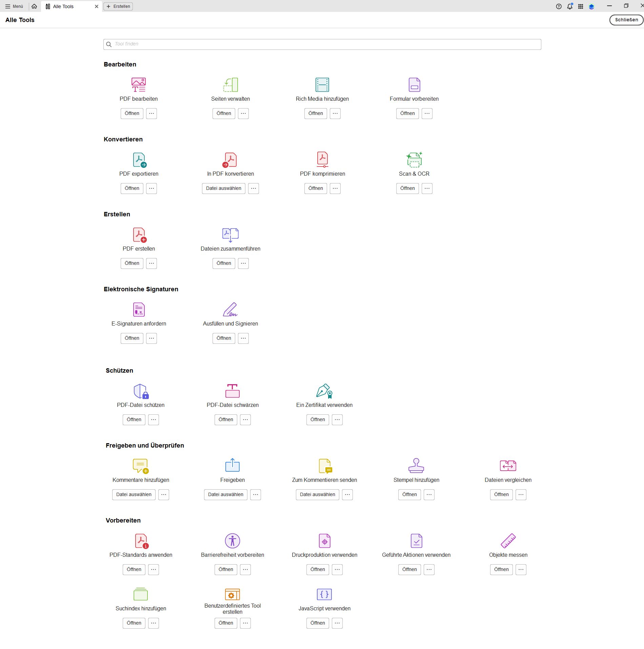This screenshot has width=644, height=649.
Task: Select the JavaScript verwenden icon
Action: (324, 594)
